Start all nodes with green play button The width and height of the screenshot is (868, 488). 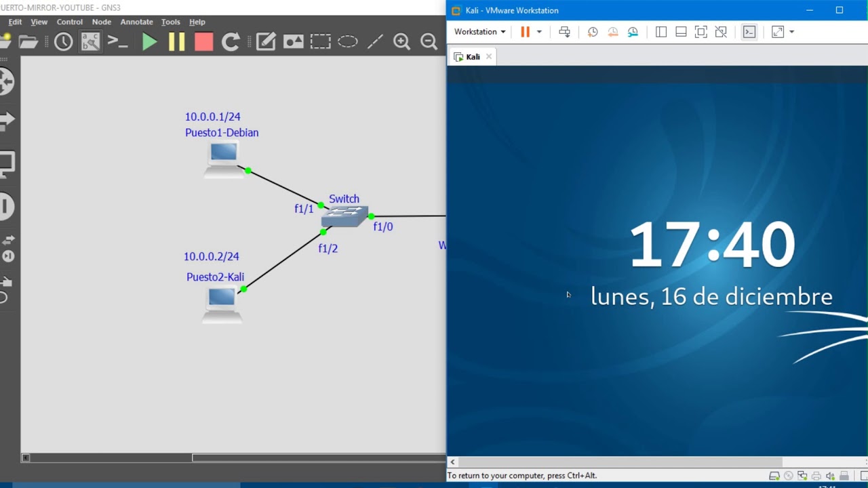(149, 42)
